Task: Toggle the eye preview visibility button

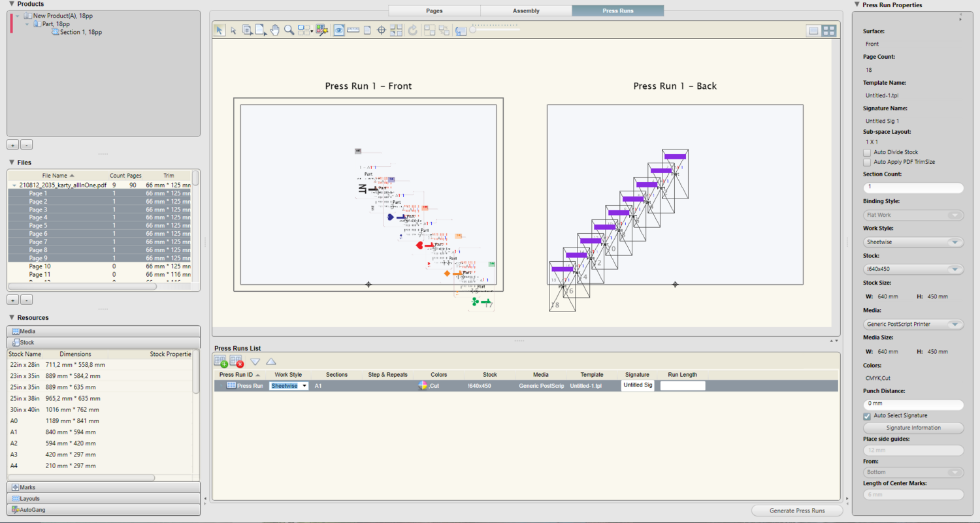Action: pyautogui.click(x=339, y=30)
